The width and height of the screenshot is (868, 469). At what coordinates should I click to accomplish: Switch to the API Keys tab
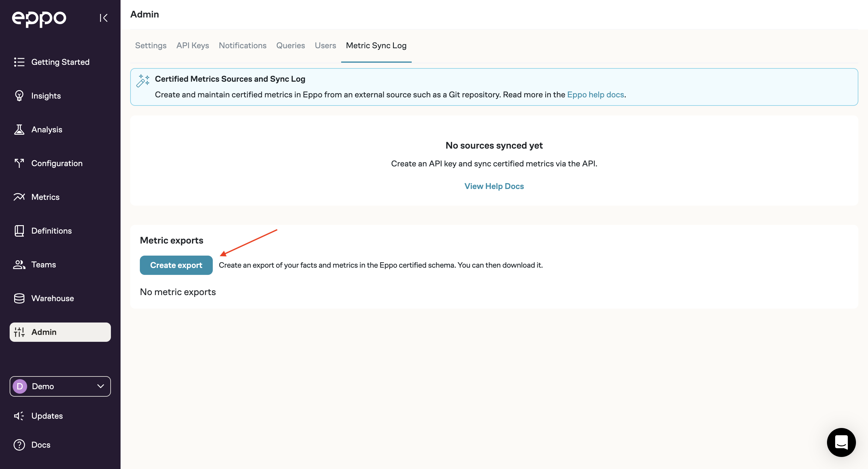[192, 46]
